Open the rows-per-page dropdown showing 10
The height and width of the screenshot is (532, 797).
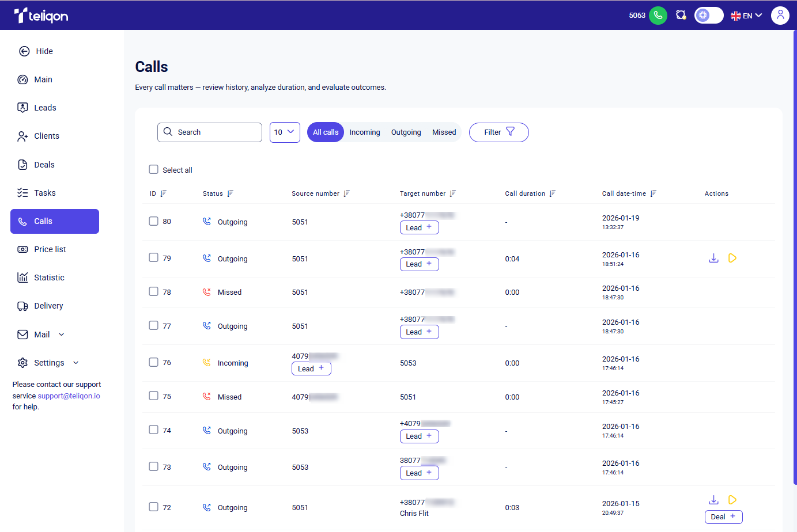pyautogui.click(x=285, y=132)
